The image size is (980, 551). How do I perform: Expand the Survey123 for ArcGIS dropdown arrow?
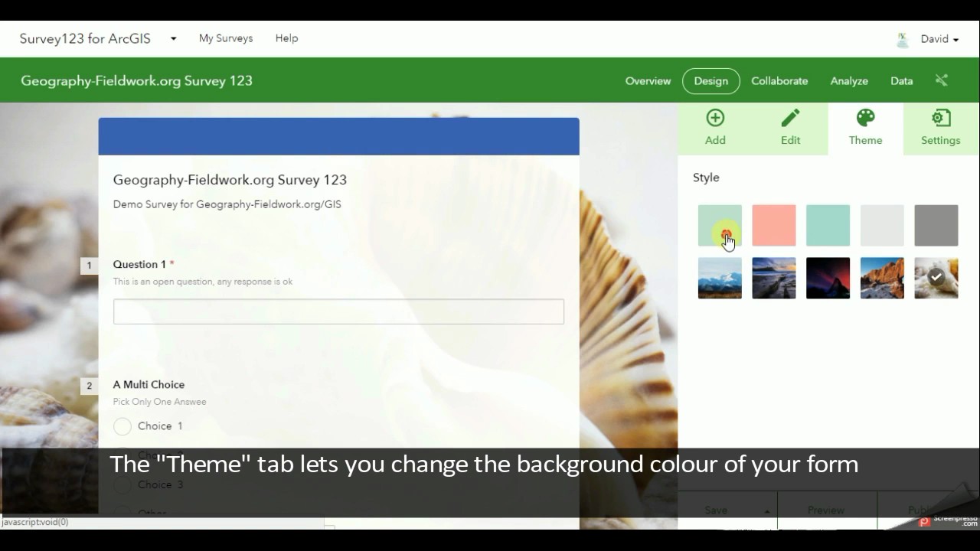point(174,39)
